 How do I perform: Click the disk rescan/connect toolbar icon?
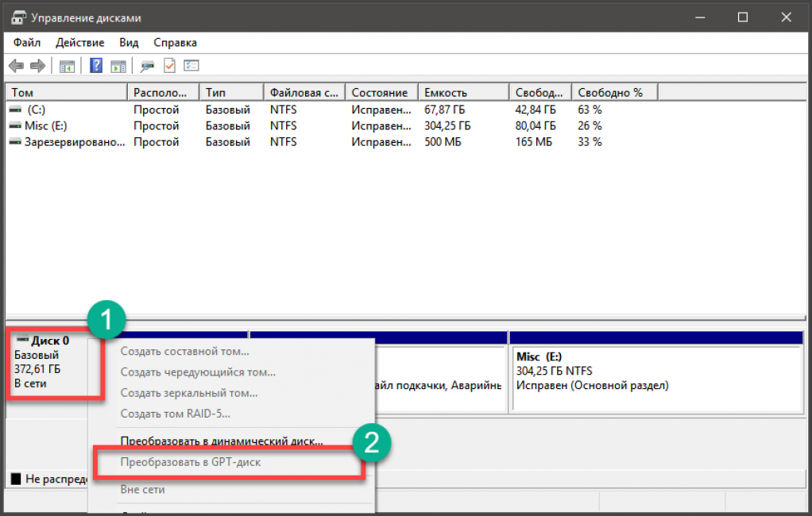click(147, 66)
